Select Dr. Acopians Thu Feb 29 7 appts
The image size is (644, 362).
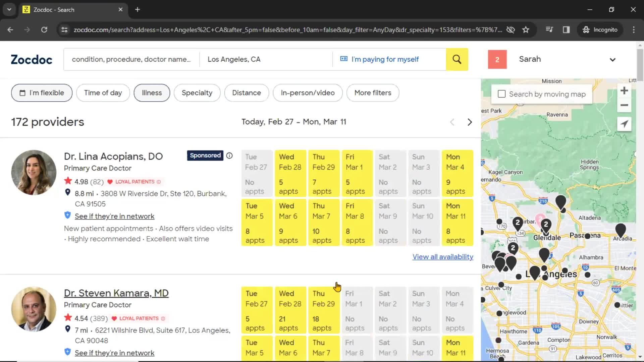tap(324, 174)
